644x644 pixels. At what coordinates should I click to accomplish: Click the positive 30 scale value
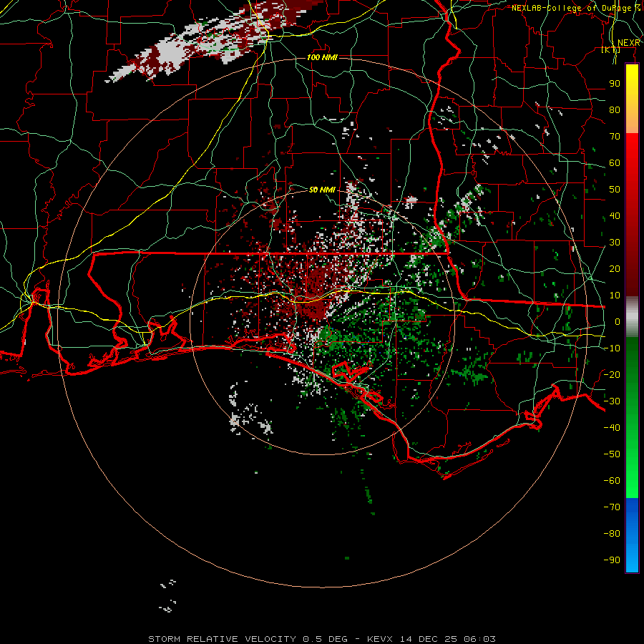(x=615, y=243)
